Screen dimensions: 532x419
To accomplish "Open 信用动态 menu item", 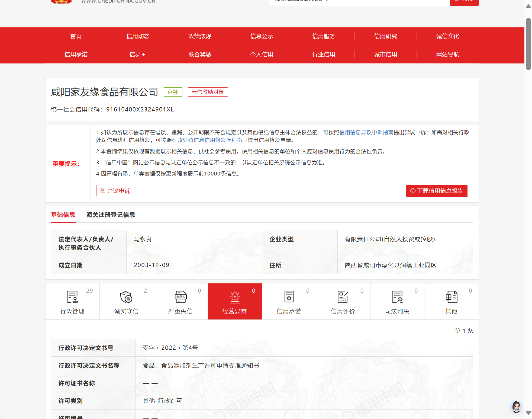I will pyautogui.click(x=138, y=36).
